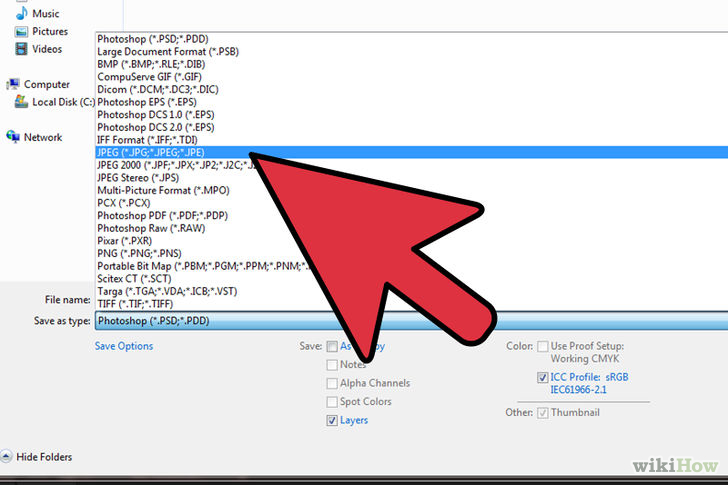Select Computer in the navigation tree
This screenshot has width=728, height=485.
click(47, 84)
